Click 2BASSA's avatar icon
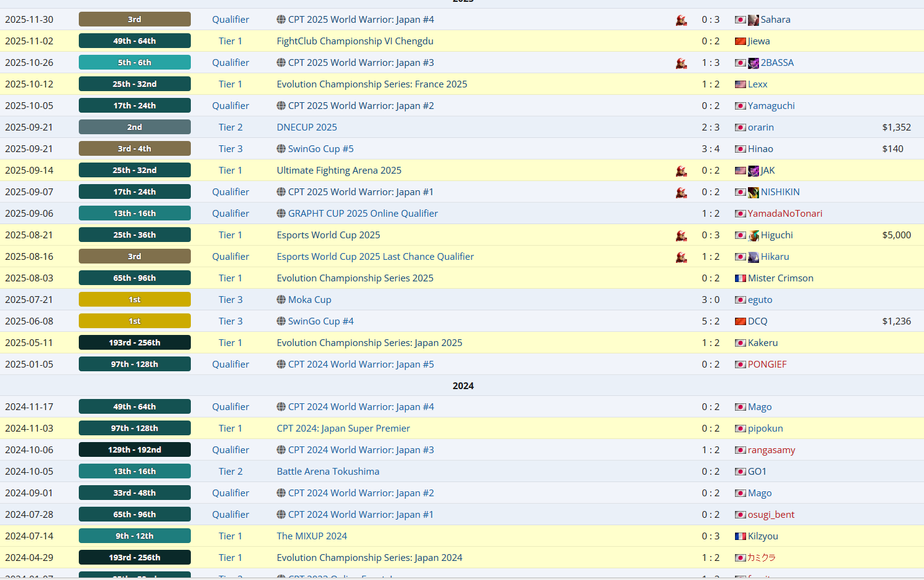Viewport: 924px width, 580px height. 753,63
